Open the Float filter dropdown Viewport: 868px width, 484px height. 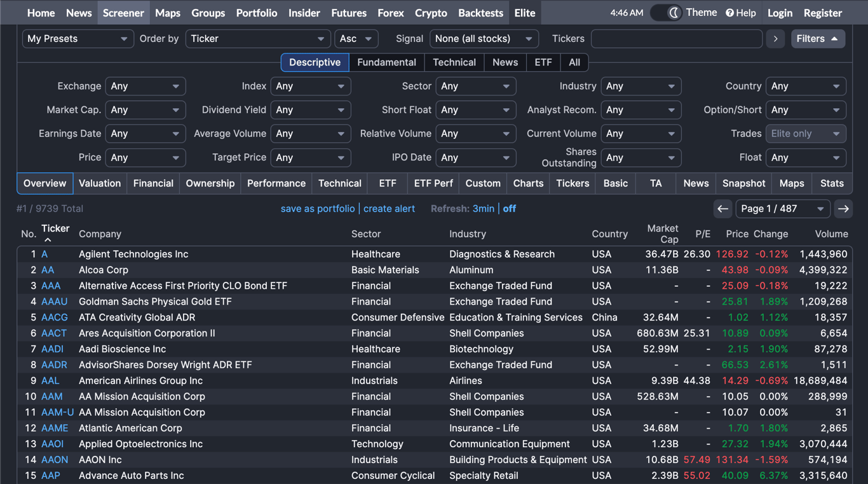(806, 157)
